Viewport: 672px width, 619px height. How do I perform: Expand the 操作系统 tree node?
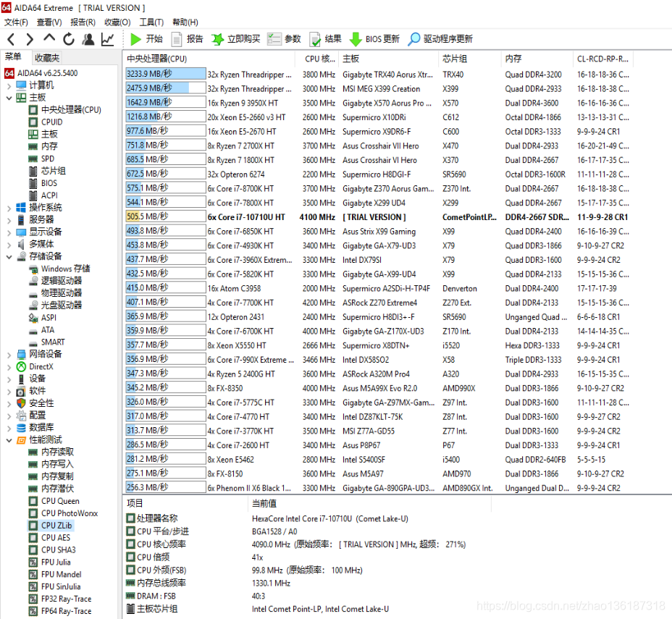click(x=9, y=208)
